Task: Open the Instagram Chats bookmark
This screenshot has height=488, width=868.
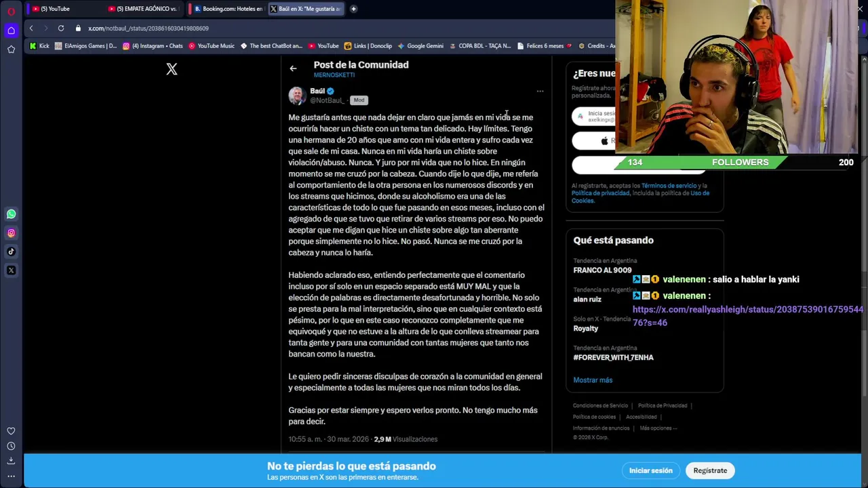Action: coord(153,46)
